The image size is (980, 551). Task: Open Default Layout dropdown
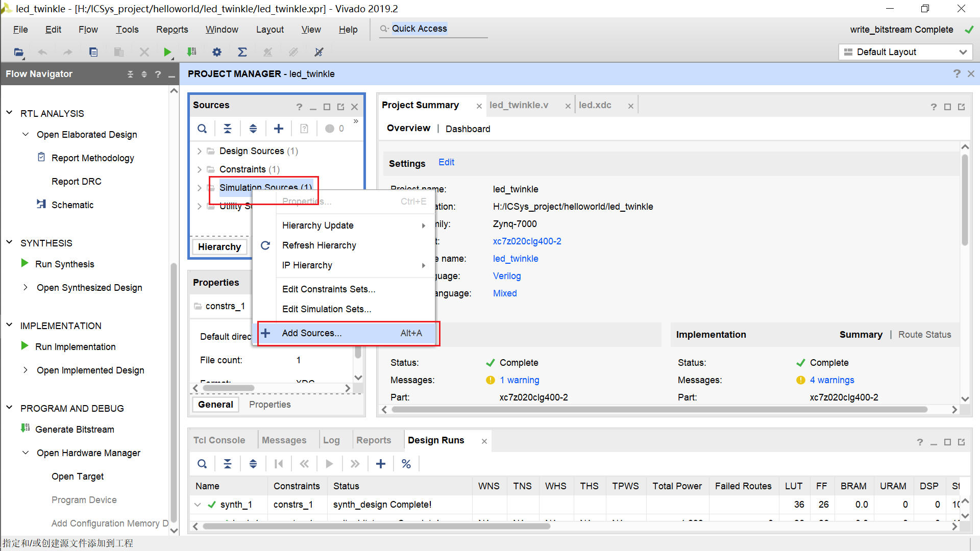pos(905,52)
